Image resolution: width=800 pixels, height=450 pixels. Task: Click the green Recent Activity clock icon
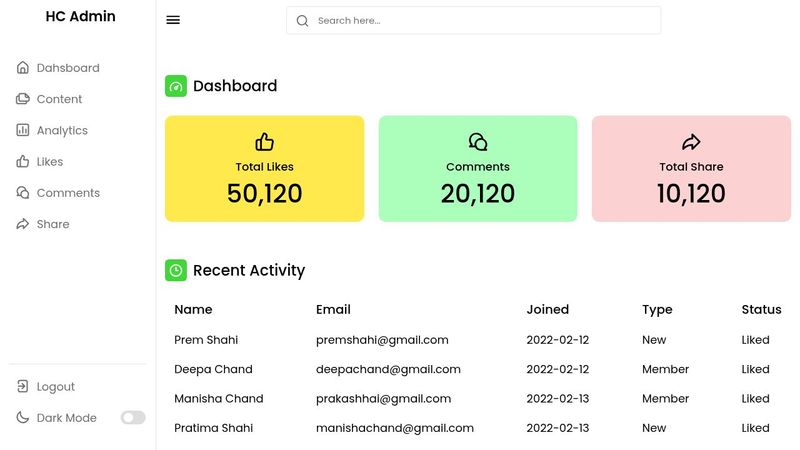(176, 270)
